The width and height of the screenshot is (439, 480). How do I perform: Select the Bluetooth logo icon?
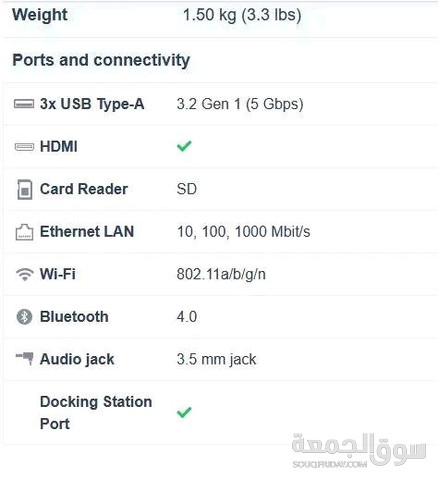click(24, 317)
